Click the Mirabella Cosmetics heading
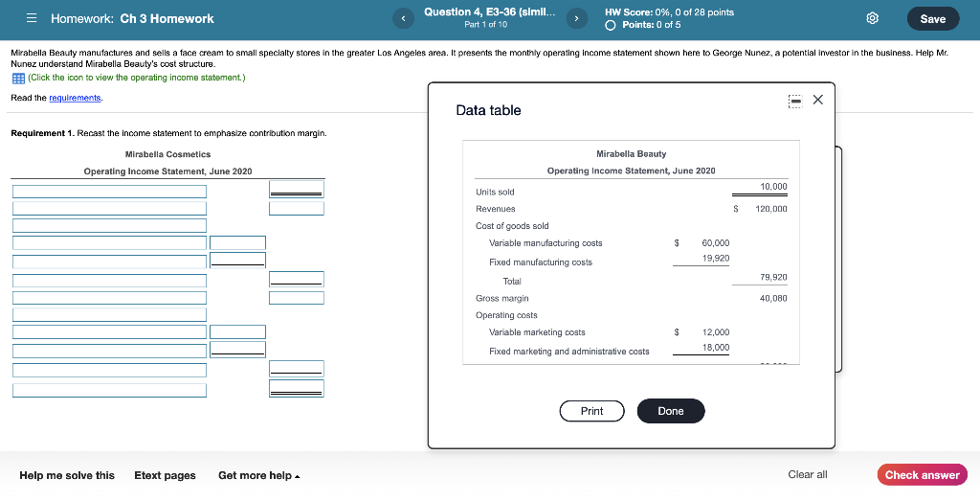 click(167, 154)
